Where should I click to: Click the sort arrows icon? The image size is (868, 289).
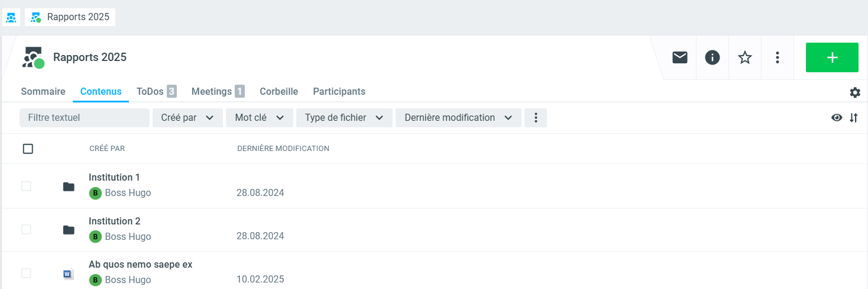coord(853,118)
